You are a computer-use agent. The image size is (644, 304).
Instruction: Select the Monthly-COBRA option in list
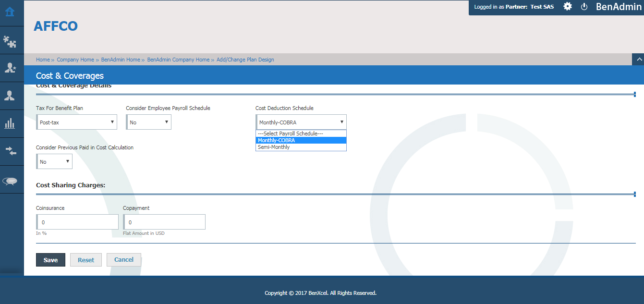(301, 140)
